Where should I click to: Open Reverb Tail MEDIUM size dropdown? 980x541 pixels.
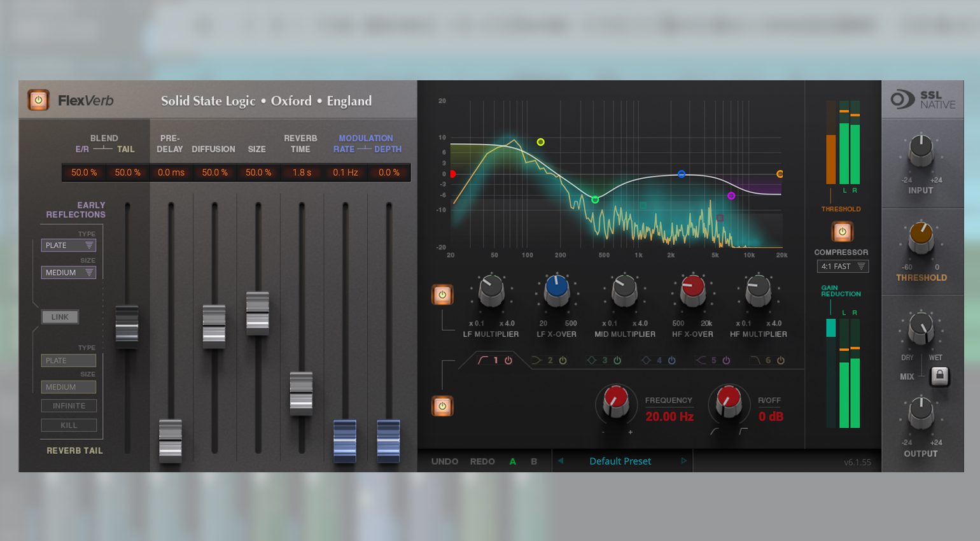[x=69, y=387]
